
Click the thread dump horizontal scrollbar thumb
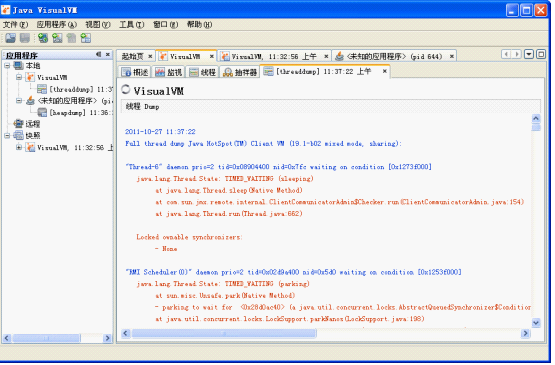point(224,333)
